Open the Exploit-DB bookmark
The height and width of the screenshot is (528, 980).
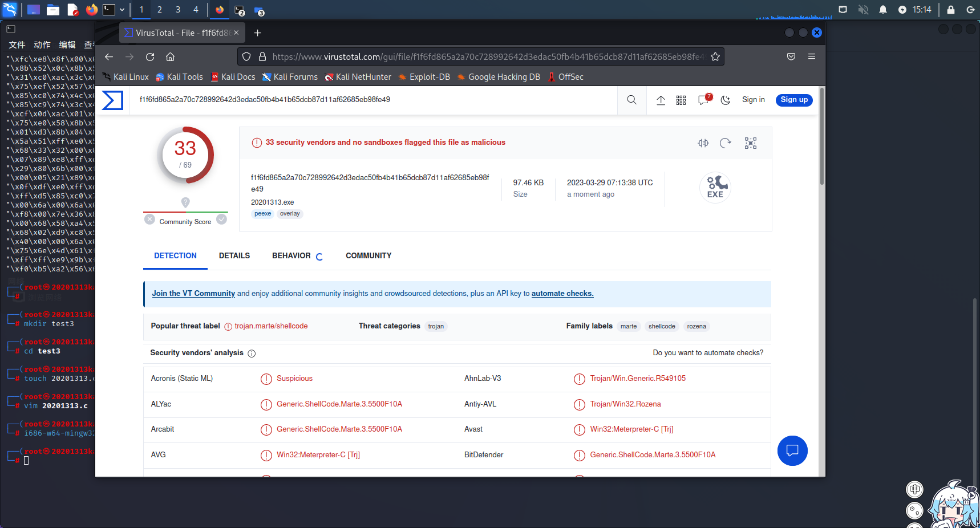pos(424,77)
